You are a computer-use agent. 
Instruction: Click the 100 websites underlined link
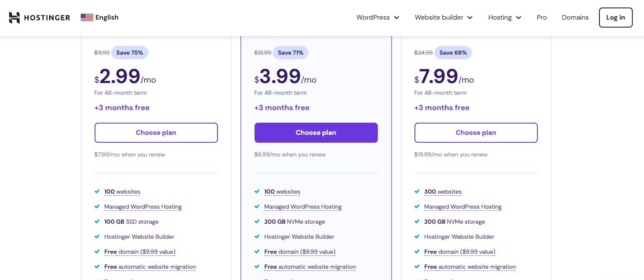(x=122, y=192)
